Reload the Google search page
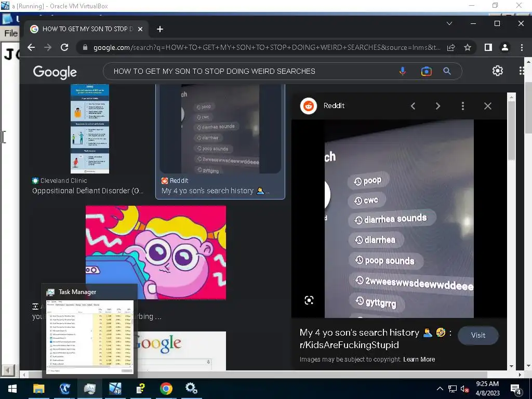 [64, 47]
